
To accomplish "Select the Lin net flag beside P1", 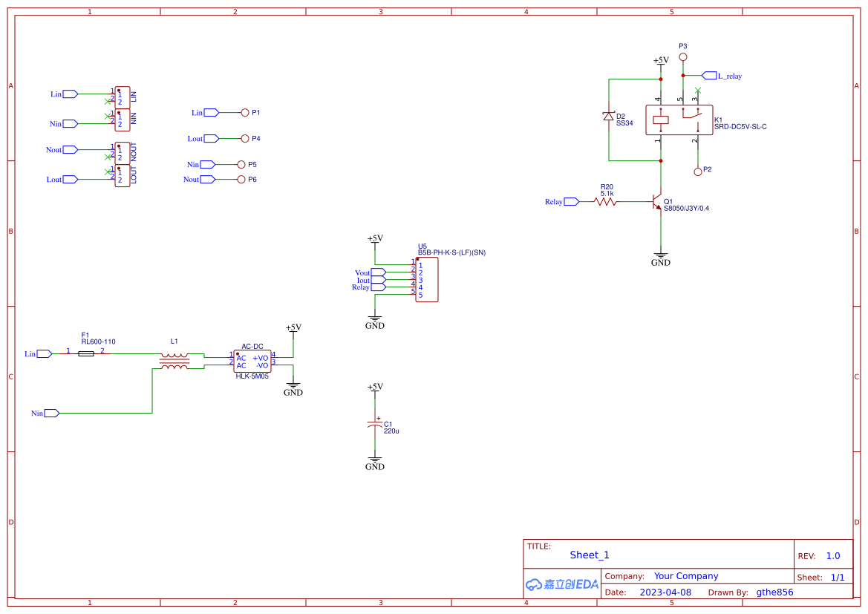I will (210, 112).
